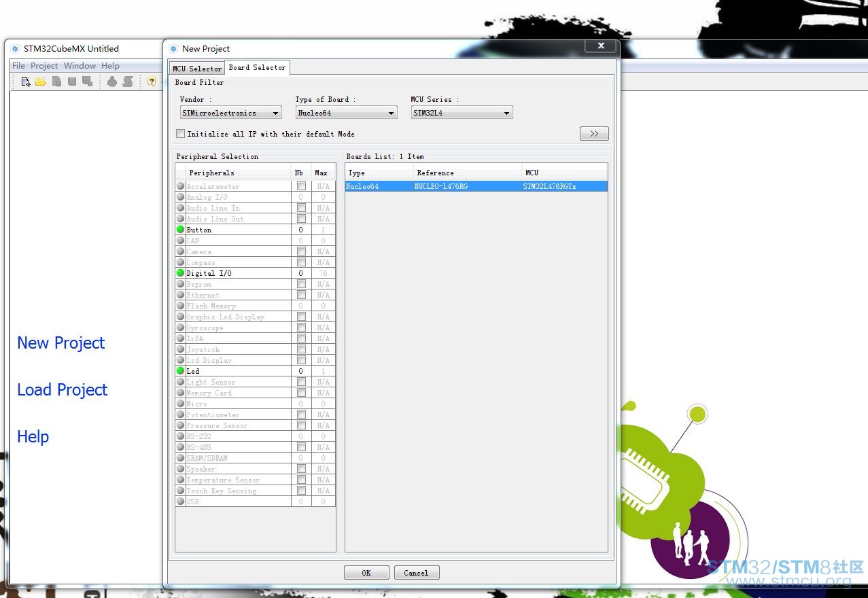The height and width of the screenshot is (598, 868).
Task: Confirm the dialog with OK
Action: (x=366, y=573)
